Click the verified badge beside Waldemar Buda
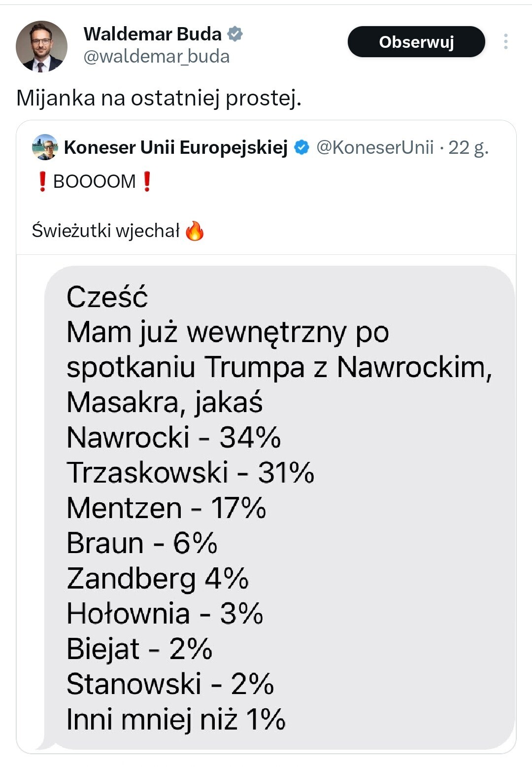Viewport: 532px width, 767px height. [x=235, y=34]
